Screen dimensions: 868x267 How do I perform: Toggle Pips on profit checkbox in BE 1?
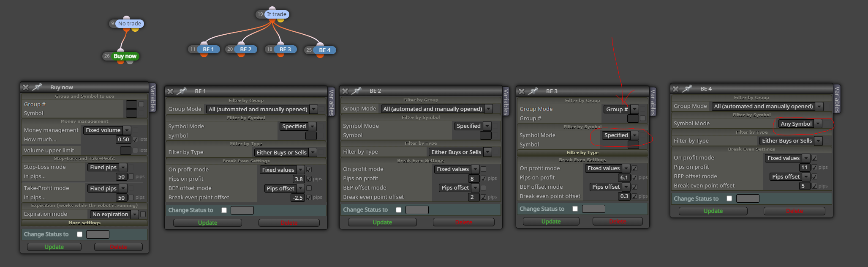(x=309, y=179)
